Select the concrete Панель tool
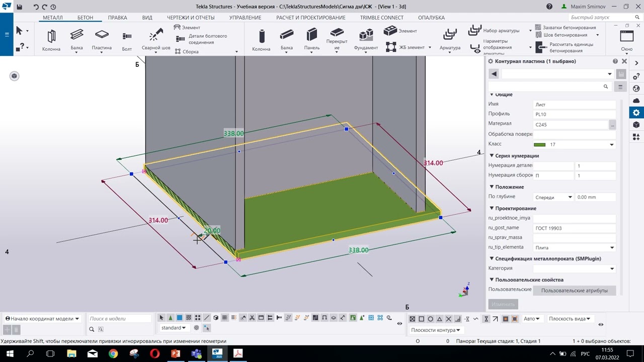Screen dimensions: 644x362 coord(312,40)
